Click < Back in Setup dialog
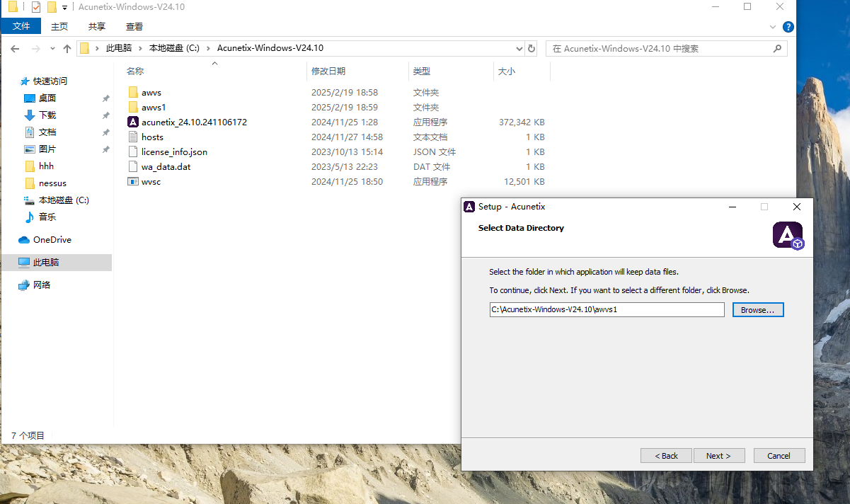This screenshot has height=504, width=850. point(666,456)
